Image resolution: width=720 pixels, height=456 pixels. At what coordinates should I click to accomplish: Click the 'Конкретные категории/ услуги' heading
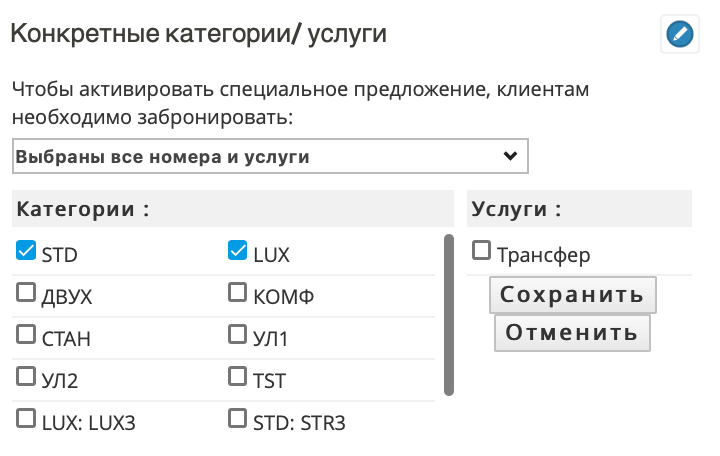coord(198,34)
